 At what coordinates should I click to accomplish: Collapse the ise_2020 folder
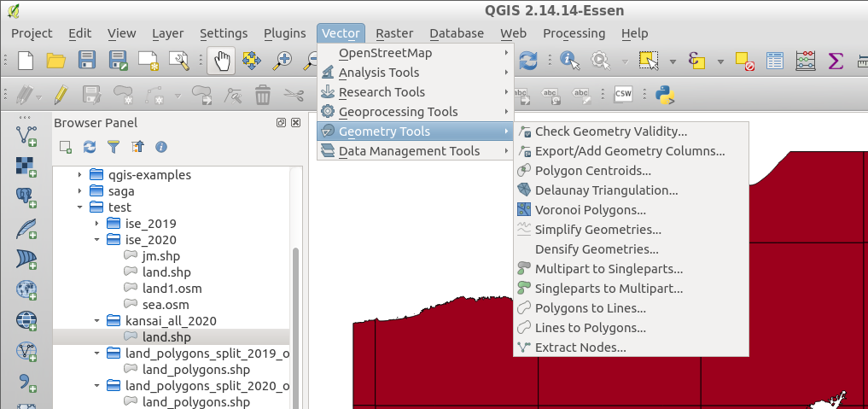[97, 240]
